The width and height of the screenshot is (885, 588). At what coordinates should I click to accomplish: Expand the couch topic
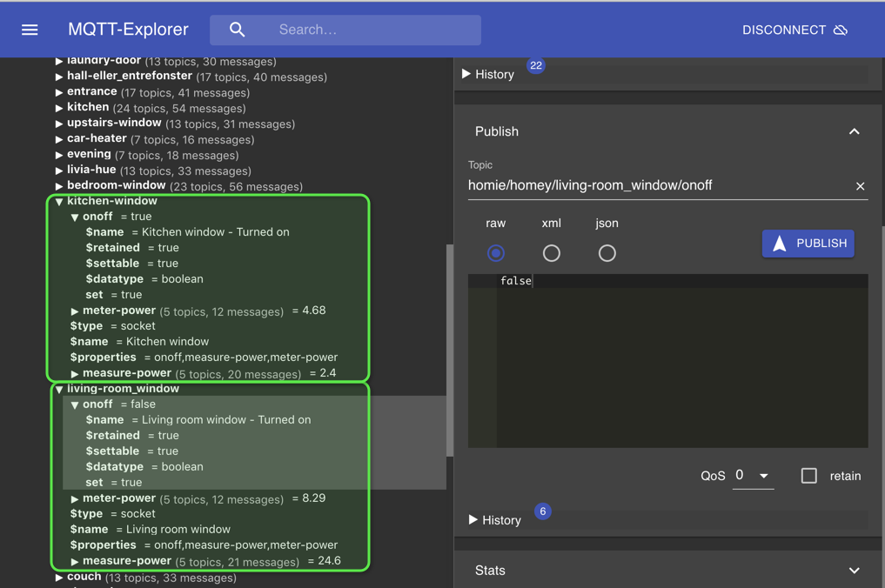coord(59,578)
